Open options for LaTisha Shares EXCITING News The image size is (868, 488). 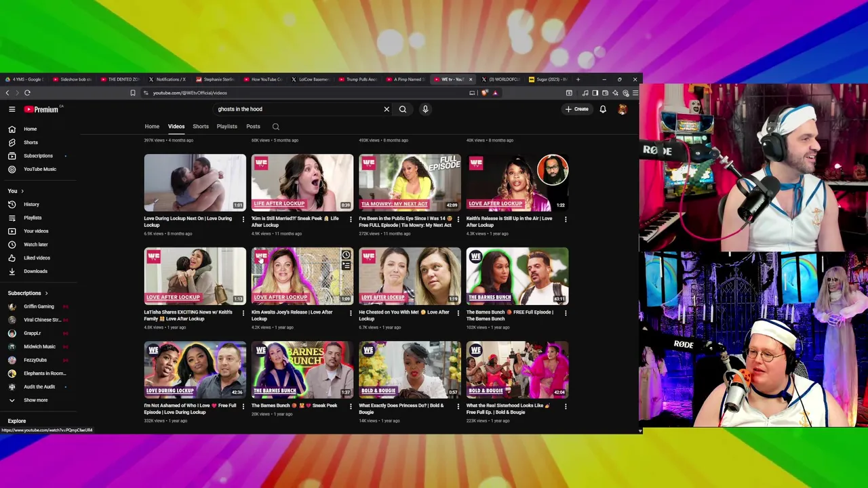[x=243, y=312]
